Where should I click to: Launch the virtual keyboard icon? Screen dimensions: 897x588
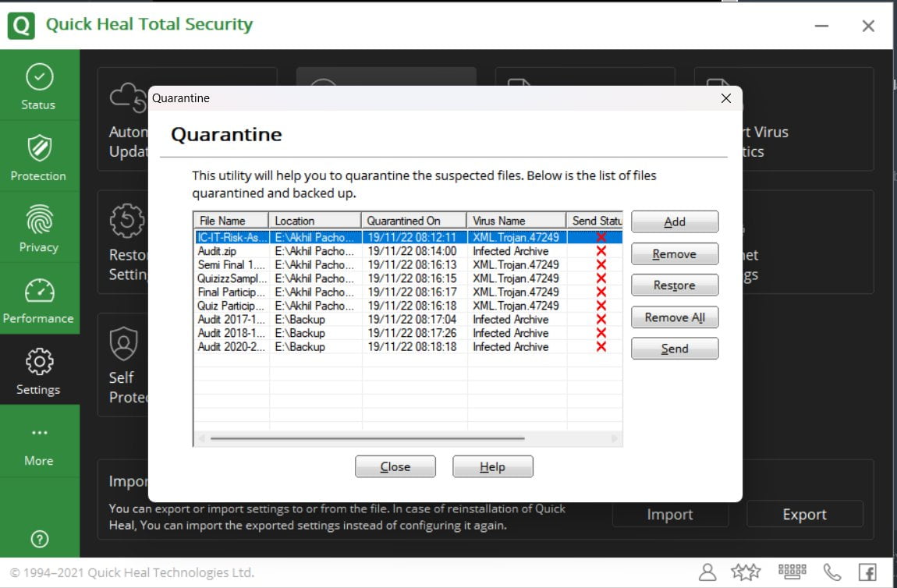point(792,572)
